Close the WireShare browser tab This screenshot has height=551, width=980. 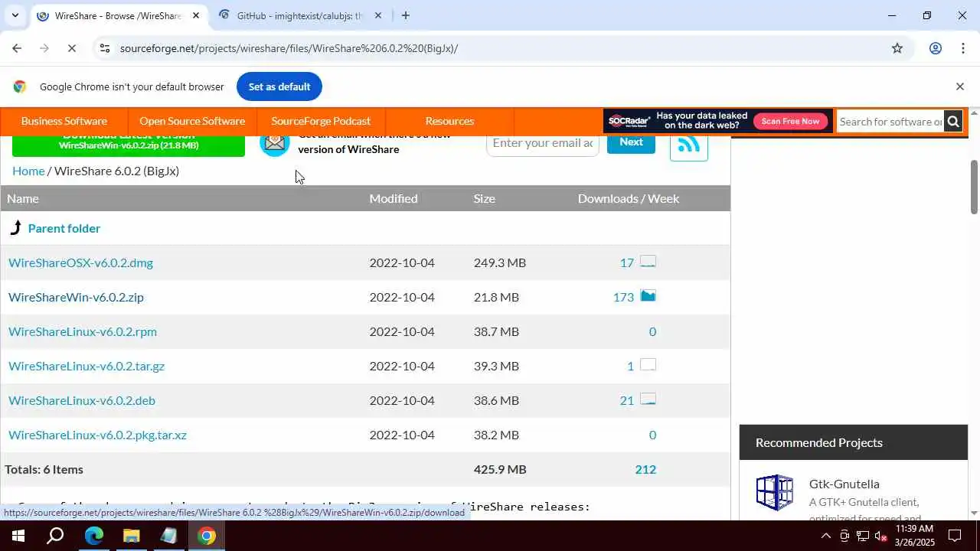click(195, 15)
